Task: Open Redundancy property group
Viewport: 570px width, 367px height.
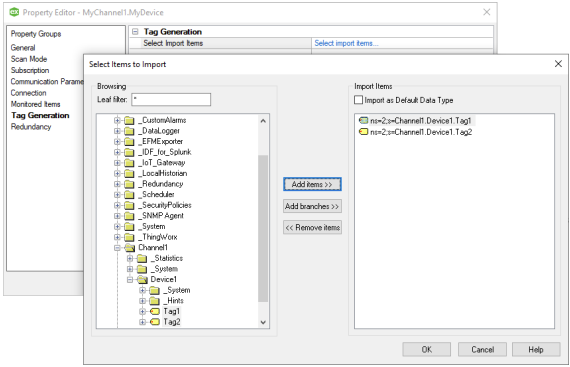Action: click(x=31, y=126)
